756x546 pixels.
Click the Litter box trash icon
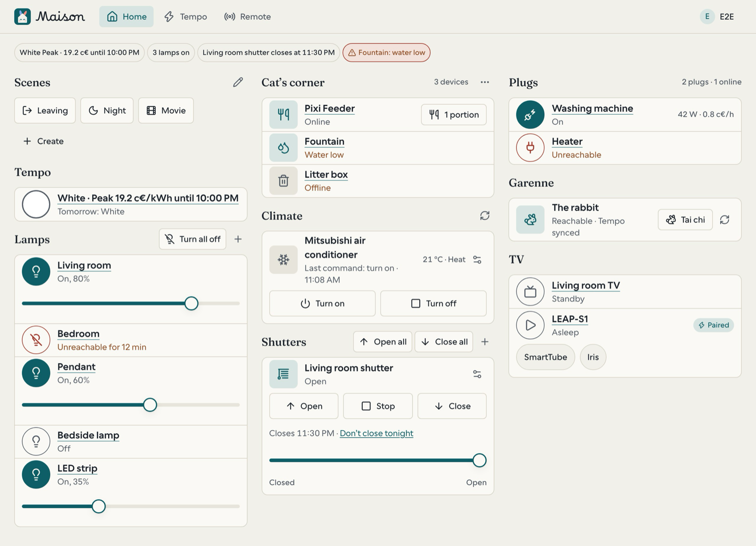(283, 181)
